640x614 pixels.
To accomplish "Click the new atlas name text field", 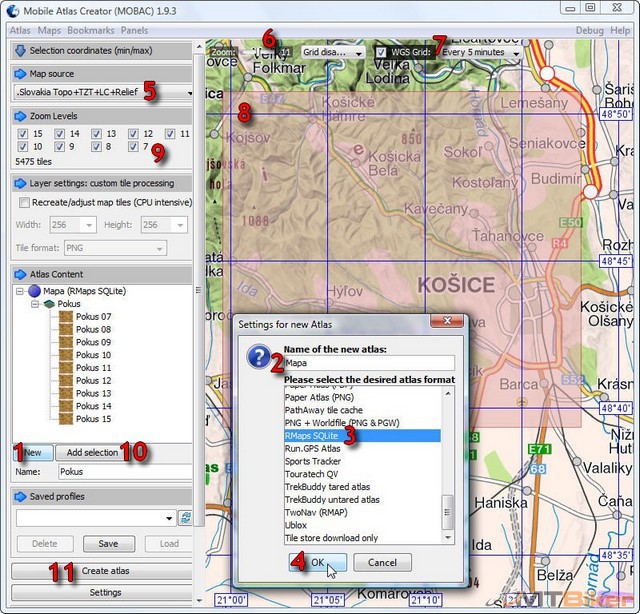I will [x=368, y=364].
